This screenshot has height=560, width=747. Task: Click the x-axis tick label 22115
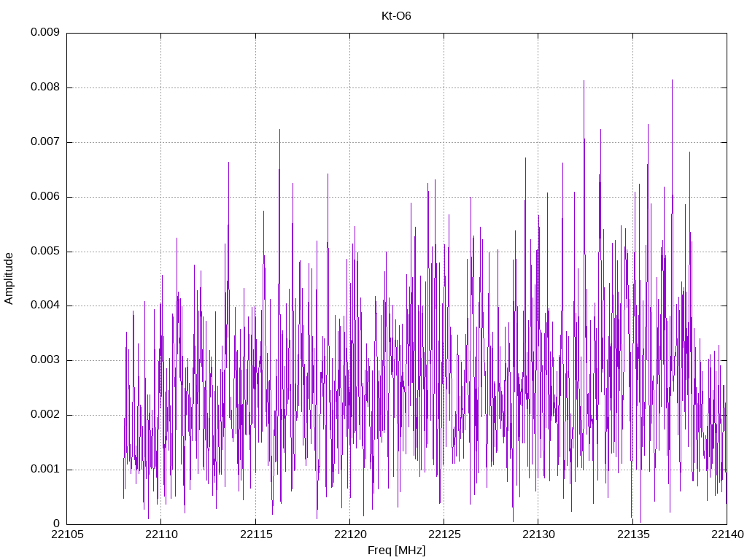click(x=256, y=534)
